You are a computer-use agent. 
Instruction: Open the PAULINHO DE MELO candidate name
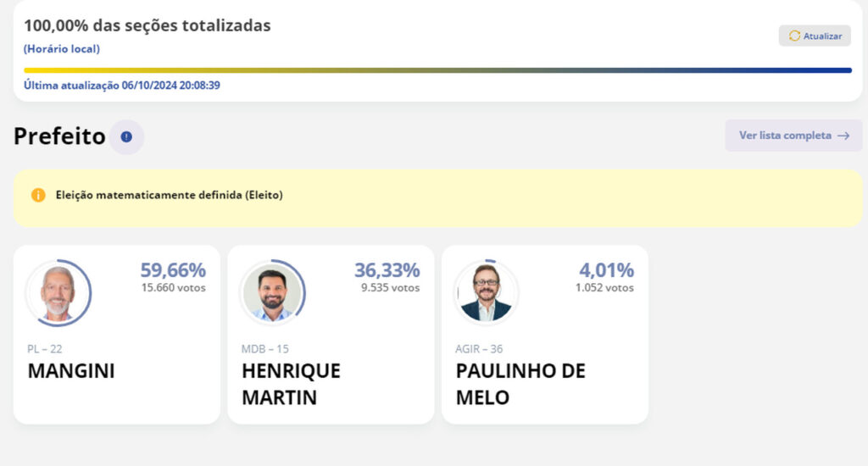(x=520, y=384)
